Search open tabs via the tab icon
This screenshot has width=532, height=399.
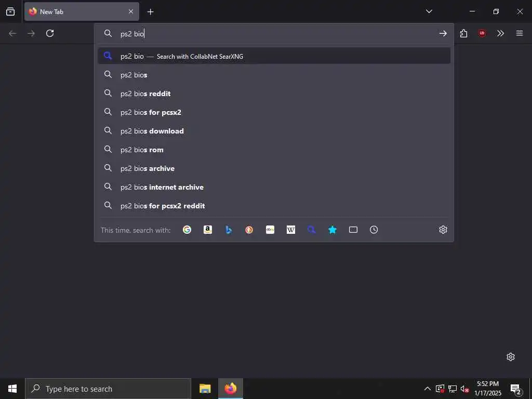[x=353, y=230]
